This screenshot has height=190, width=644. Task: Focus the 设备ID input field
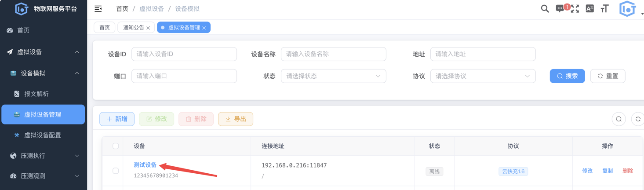pyautogui.click(x=184, y=54)
